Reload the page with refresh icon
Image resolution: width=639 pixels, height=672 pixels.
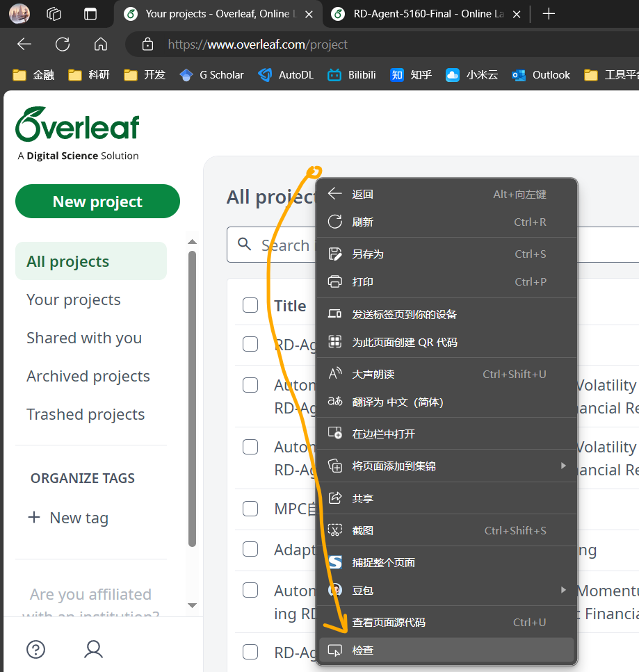click(x=63, y=44)
